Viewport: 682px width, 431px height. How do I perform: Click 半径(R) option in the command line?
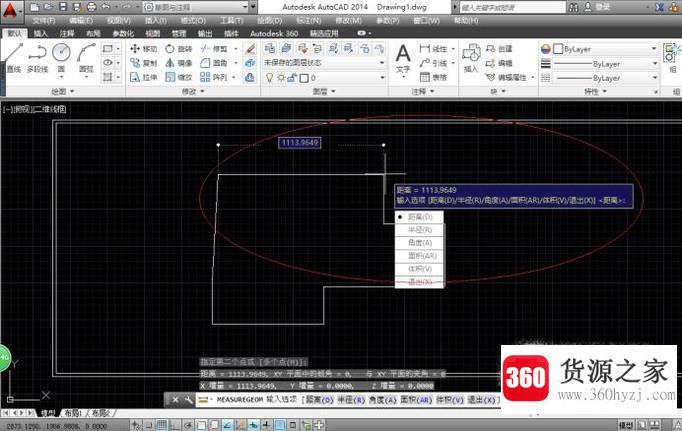click(351, 400)
